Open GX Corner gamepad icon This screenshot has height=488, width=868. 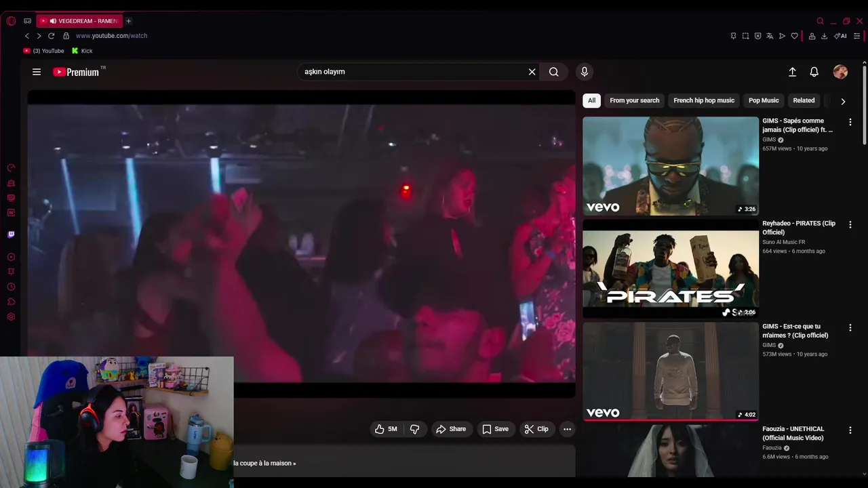[28, 21]
